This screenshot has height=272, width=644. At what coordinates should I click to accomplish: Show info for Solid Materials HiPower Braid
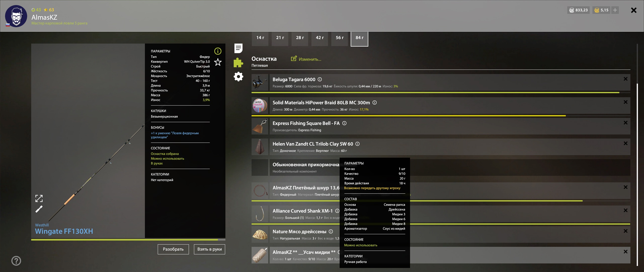point(375,103)
